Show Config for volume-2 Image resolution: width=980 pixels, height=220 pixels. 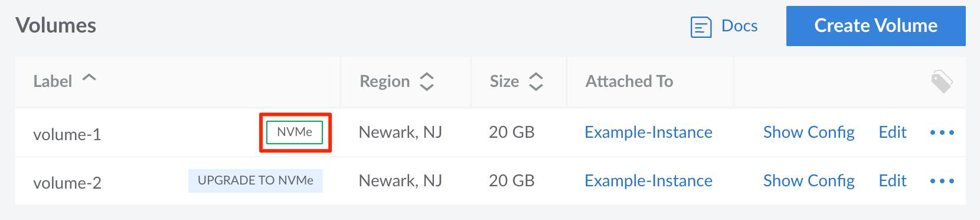(x=809, y=181)
